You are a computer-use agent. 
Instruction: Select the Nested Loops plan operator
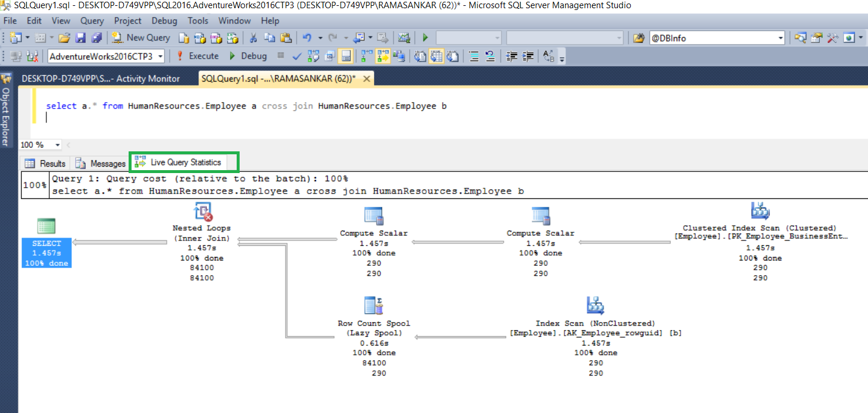tap(201, 242)
